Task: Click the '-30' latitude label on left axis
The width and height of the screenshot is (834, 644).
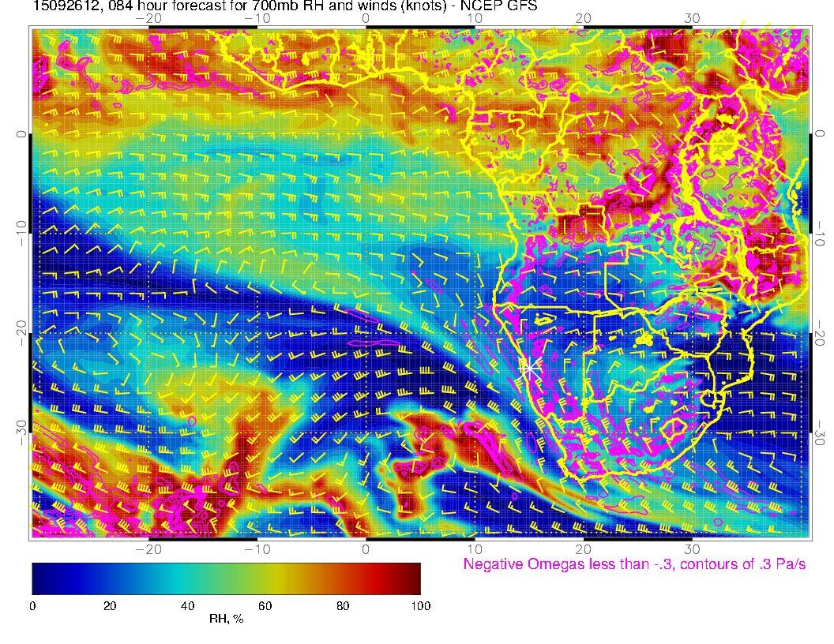Action: click(x=21, y=432)
